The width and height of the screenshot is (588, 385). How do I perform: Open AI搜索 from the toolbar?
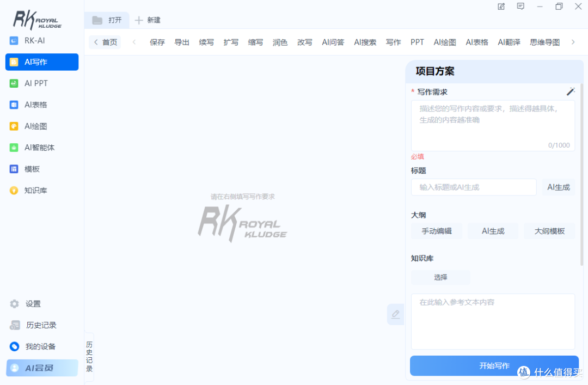(365, 42)
